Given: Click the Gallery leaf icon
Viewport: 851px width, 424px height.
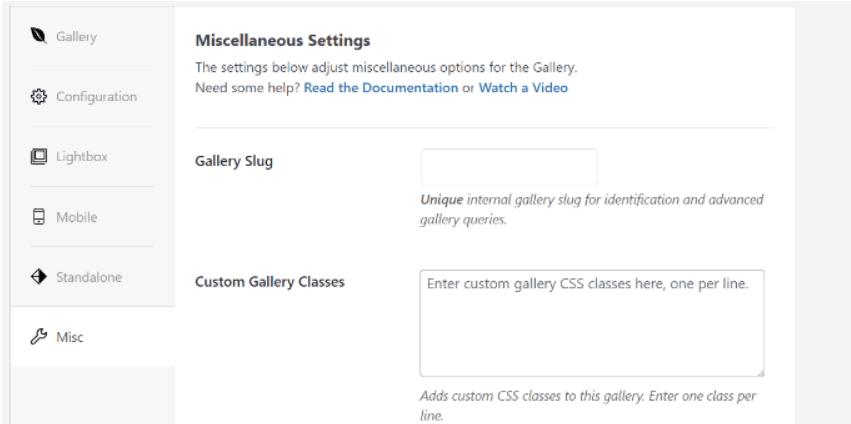Looking at the screenshot, I should (40, 37).
